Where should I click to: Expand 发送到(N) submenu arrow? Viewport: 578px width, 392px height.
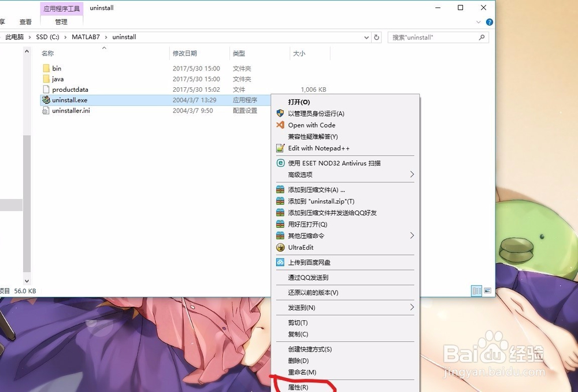tap(412, 307)
